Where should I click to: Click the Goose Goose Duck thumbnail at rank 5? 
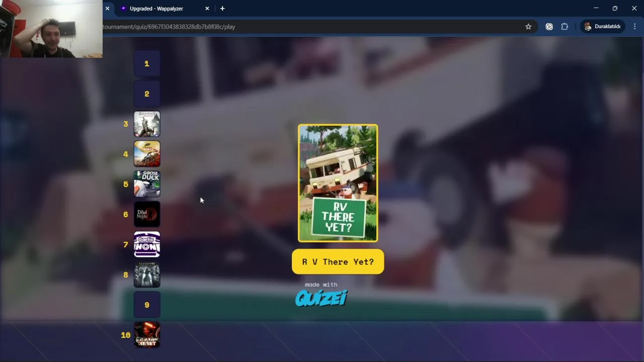tap(147, 184)
